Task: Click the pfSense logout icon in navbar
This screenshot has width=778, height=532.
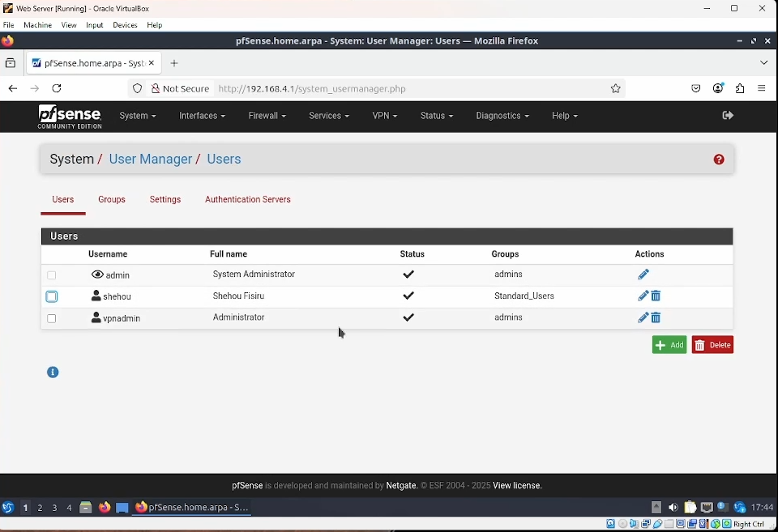Action: click(728, 116)
